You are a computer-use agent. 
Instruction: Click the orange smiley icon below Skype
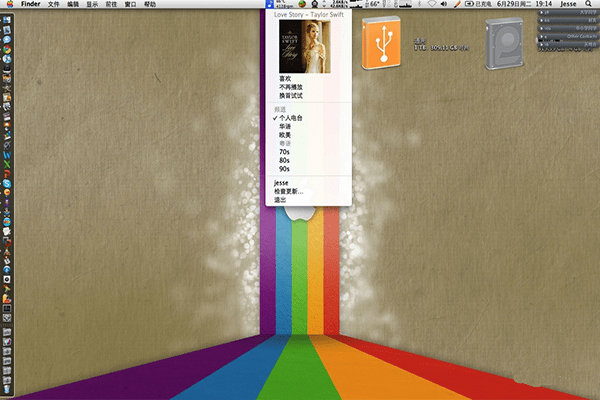pyautogui.click(x=7, y=193)
